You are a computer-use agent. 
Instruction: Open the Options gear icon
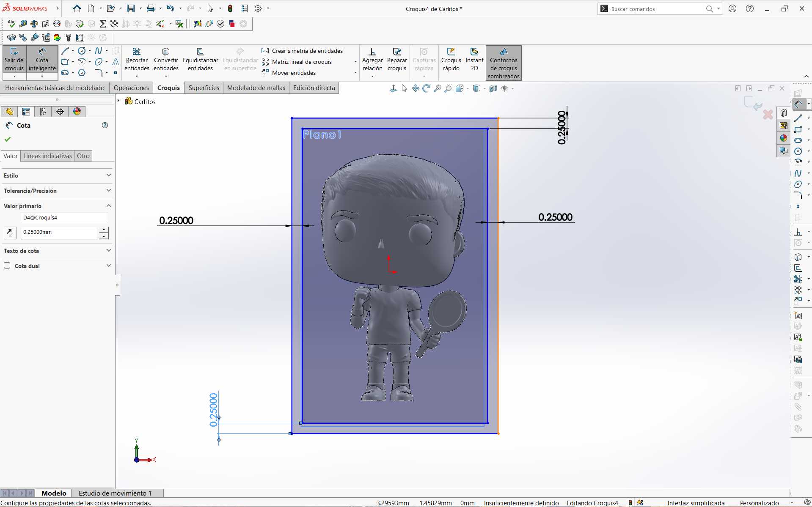[258, 8]
